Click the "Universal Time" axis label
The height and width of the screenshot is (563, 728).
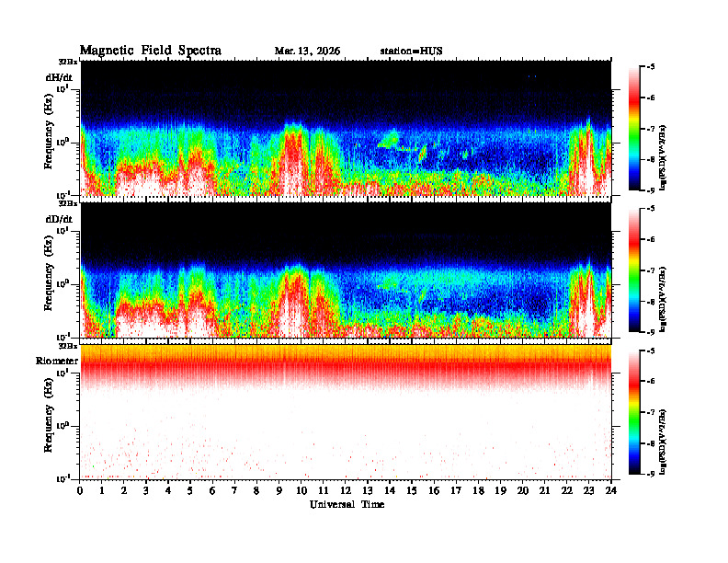[347, 504]
